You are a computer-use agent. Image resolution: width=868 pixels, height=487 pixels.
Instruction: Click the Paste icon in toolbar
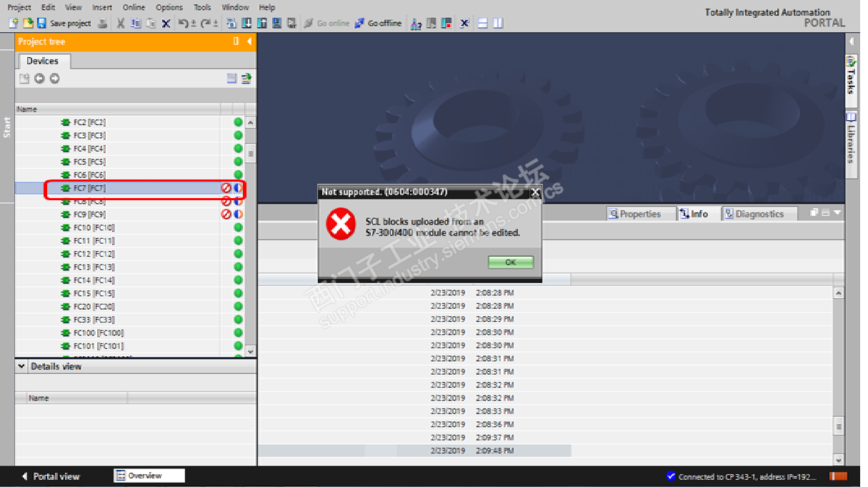pos(149,23)
